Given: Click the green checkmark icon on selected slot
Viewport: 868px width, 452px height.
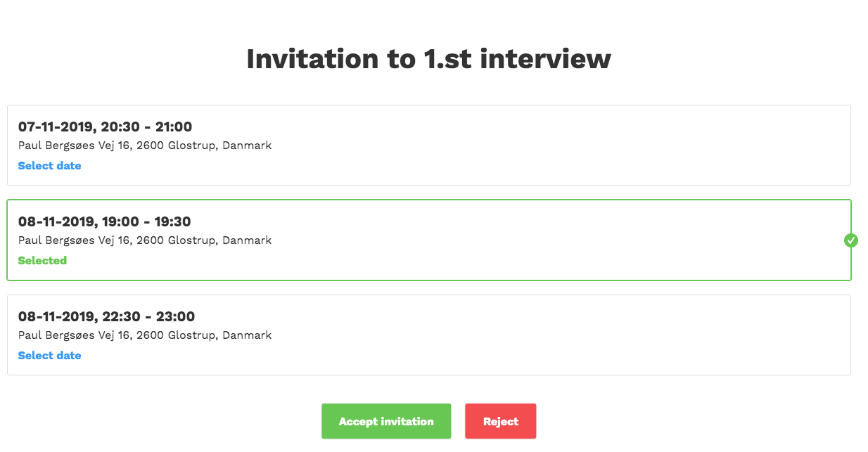Looking at the screenshot, I should 851,240.
